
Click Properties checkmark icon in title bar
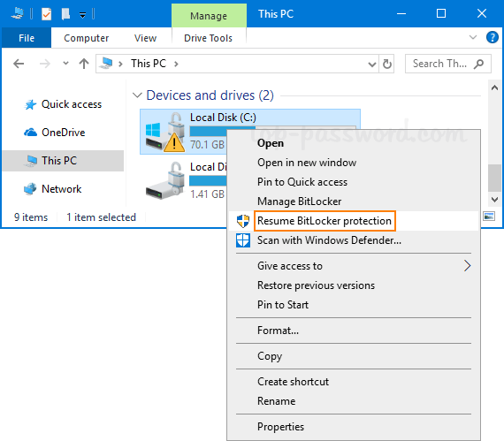pyautogui.click(x=47, y=14)
